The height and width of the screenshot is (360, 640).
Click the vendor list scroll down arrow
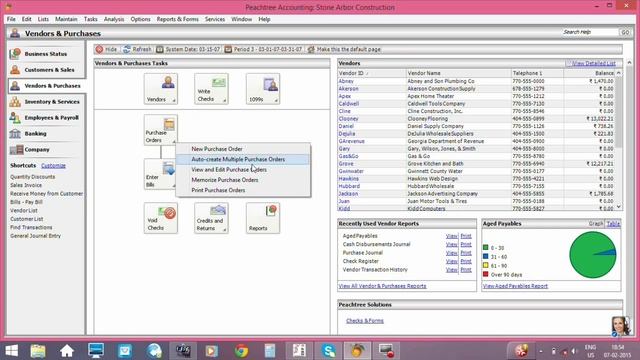pos(619,207)
